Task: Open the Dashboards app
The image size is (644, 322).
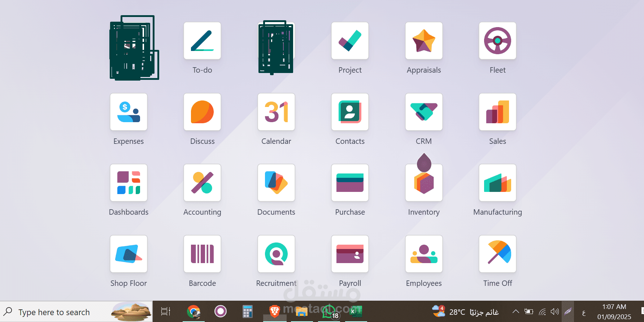Action: [x=129, y=183]
